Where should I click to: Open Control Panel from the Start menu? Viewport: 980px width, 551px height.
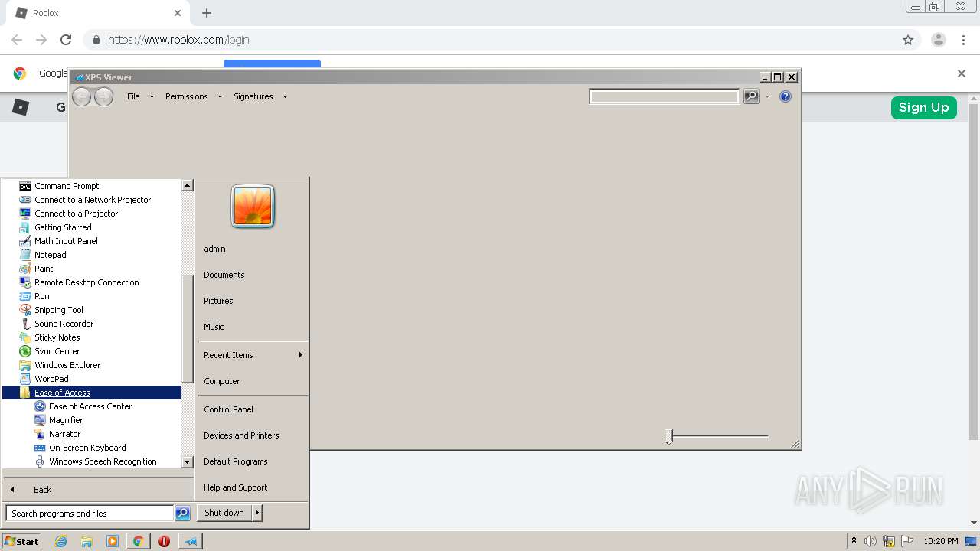click(228, 409)
